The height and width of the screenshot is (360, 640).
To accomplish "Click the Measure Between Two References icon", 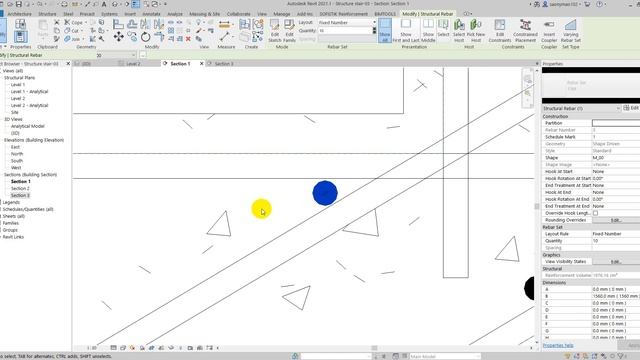I will tap(224, 37).
